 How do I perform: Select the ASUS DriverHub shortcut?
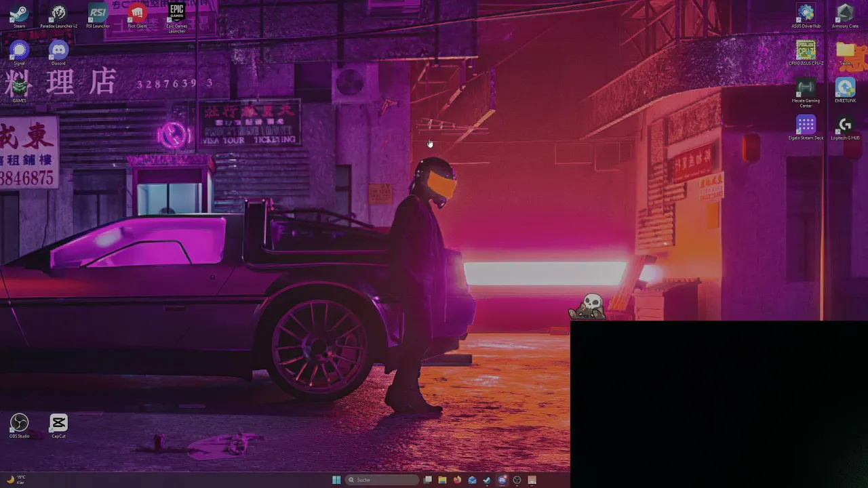click(806, 16)
